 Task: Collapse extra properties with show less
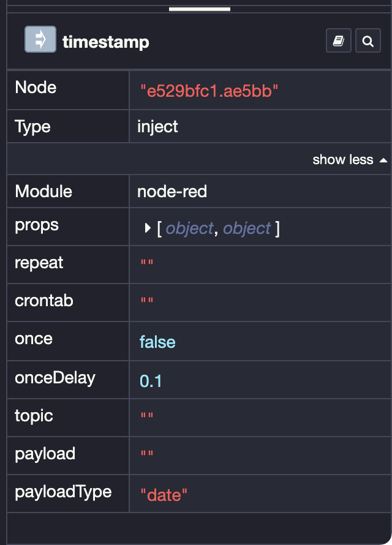point(343,159)
